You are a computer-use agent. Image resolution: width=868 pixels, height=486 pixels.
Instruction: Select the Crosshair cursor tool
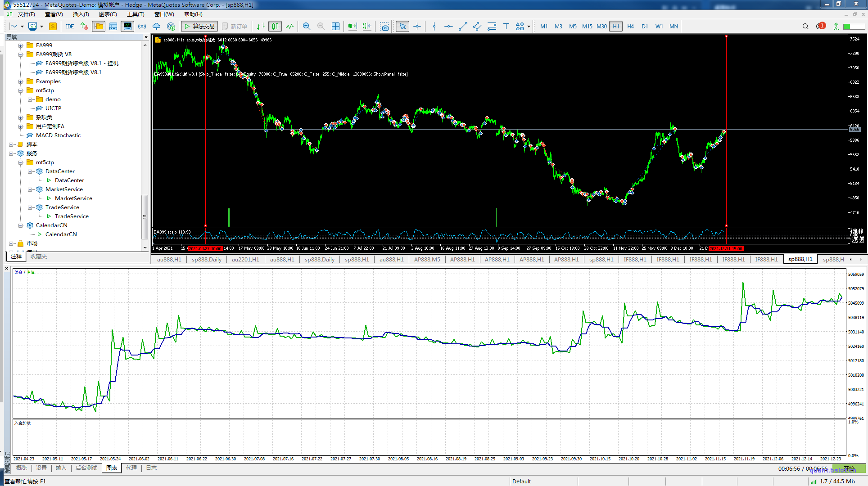(x=417, y=27)
